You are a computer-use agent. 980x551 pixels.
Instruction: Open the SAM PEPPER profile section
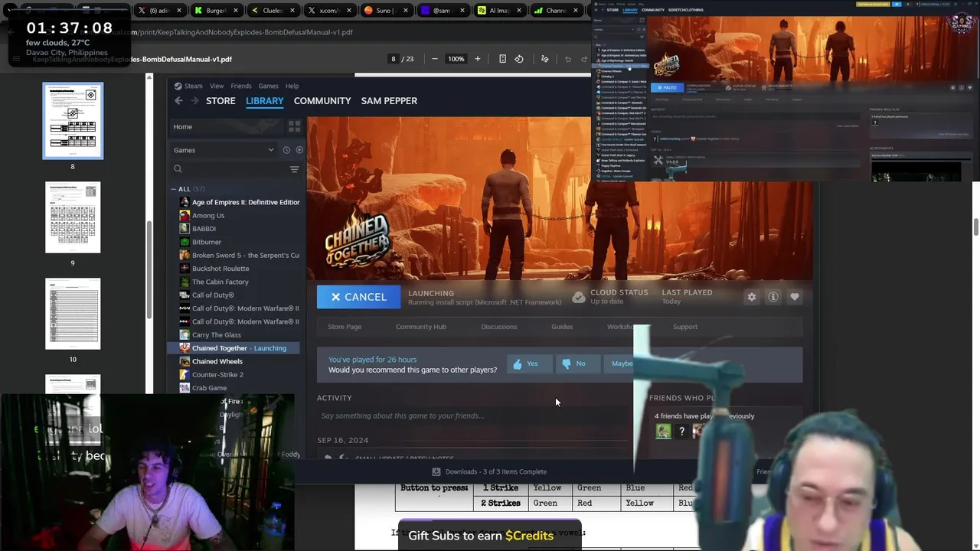(389, 100)
